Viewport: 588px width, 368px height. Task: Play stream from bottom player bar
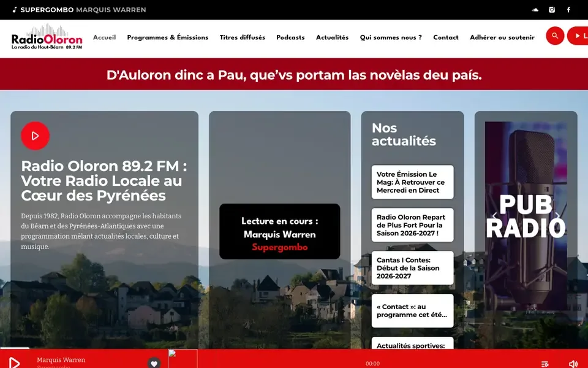[14, 362]
